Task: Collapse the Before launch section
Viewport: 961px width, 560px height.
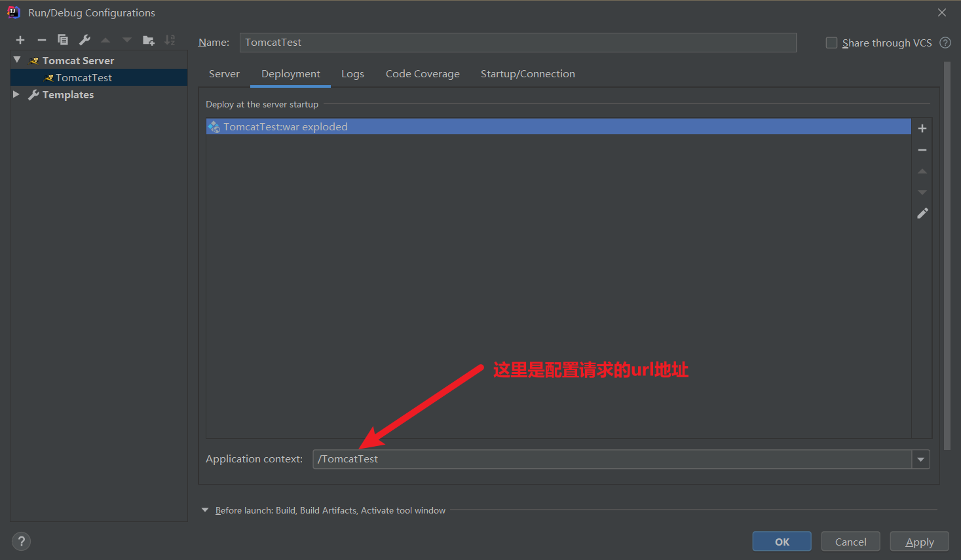Action: tap(205, 510)
